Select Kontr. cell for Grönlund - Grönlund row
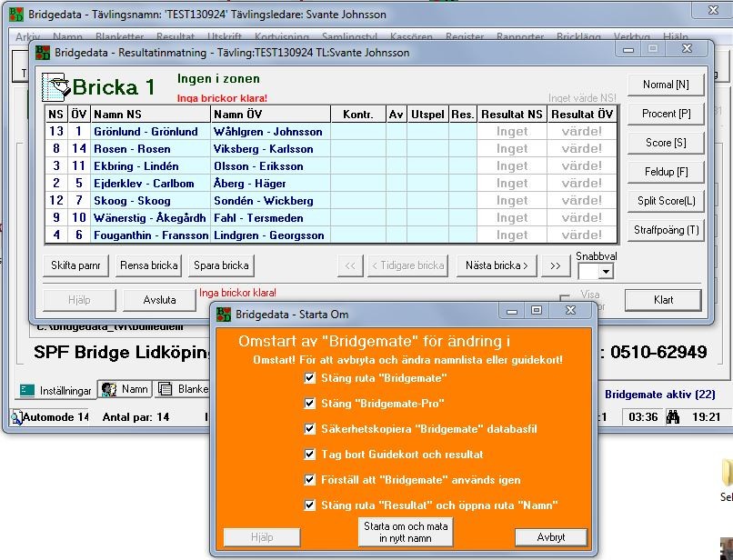 [358, 132]
